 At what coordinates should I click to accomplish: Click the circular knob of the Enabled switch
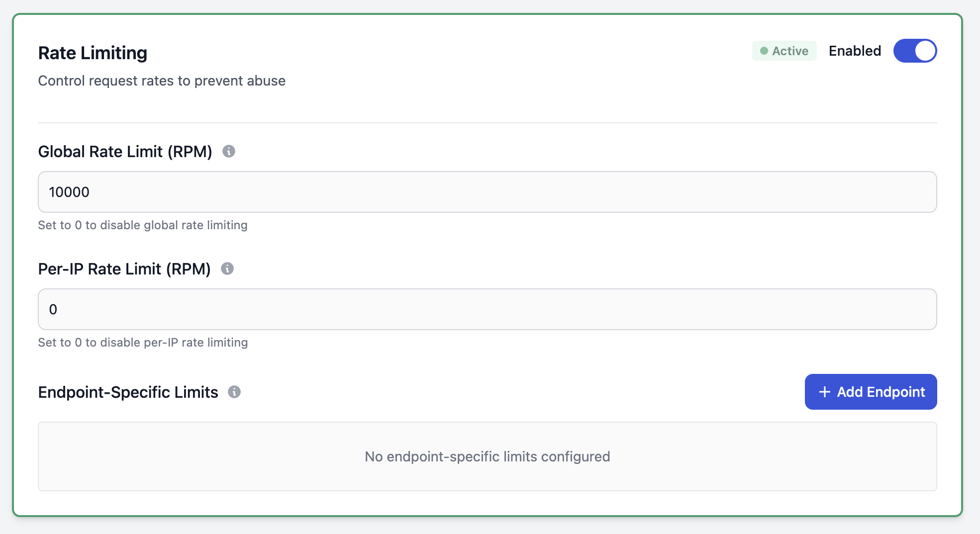925,50
